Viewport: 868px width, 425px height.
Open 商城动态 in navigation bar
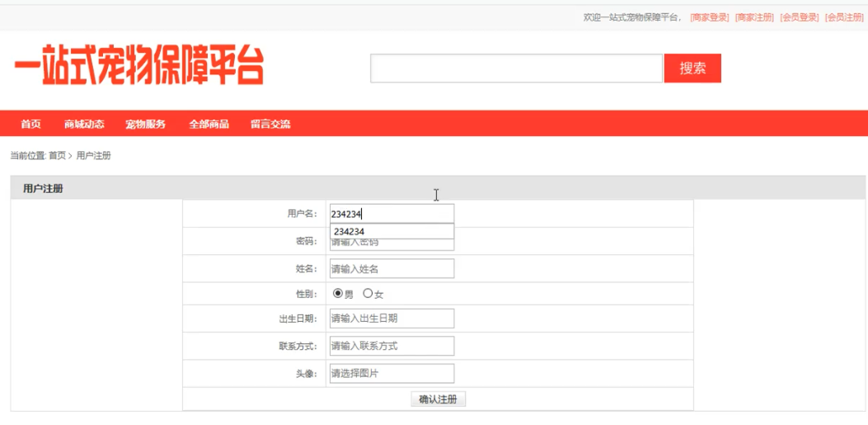coord(84,124)
